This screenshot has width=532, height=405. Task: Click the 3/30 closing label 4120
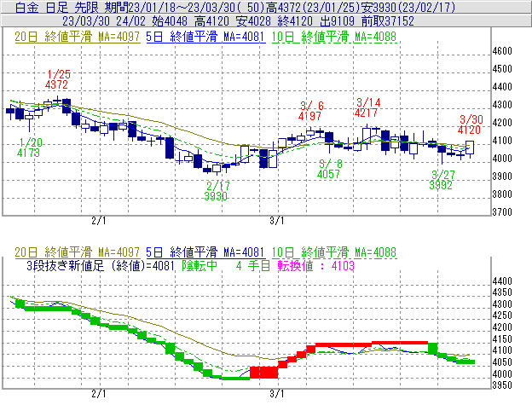pyautogui.click(x=469, y=130)
